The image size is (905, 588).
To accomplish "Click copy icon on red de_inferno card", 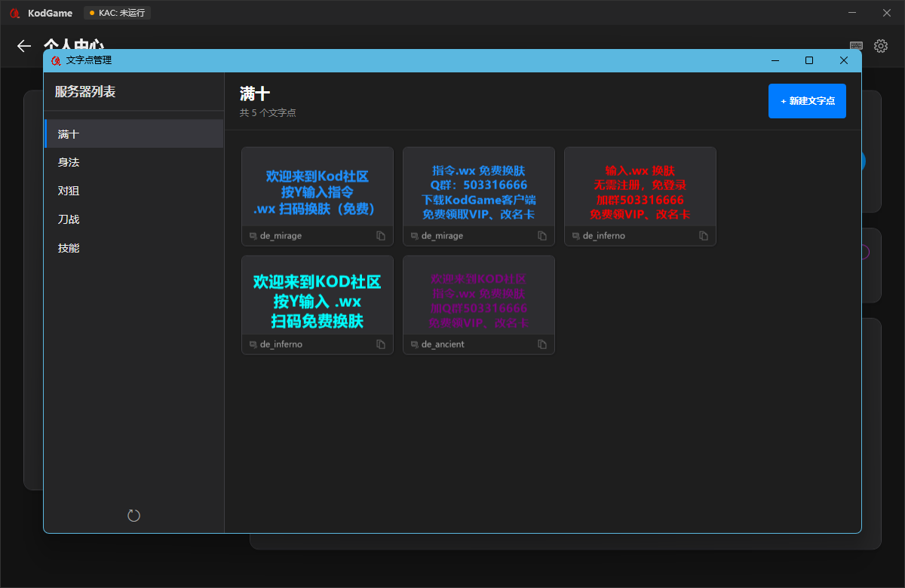I will coord(704,236).
